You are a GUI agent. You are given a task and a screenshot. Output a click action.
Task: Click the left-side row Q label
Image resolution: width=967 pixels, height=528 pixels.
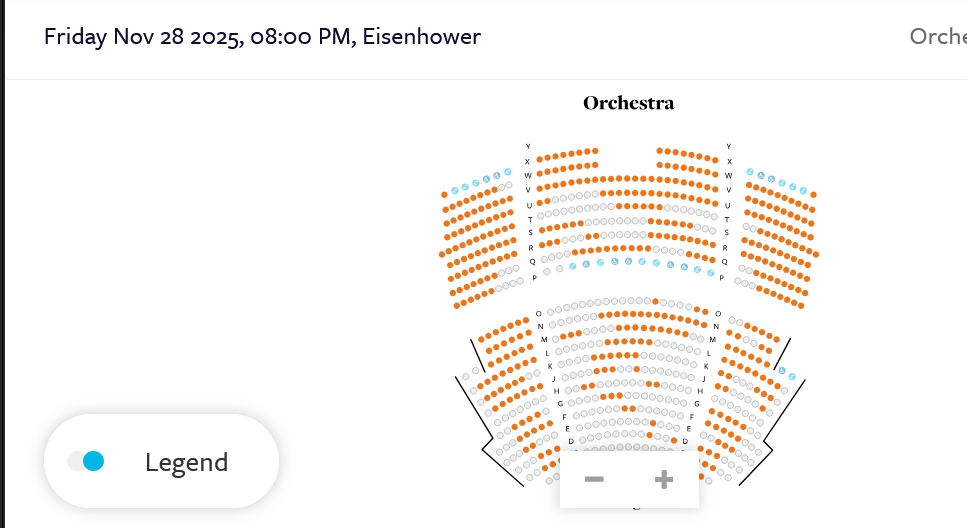(x=532, y=262)
